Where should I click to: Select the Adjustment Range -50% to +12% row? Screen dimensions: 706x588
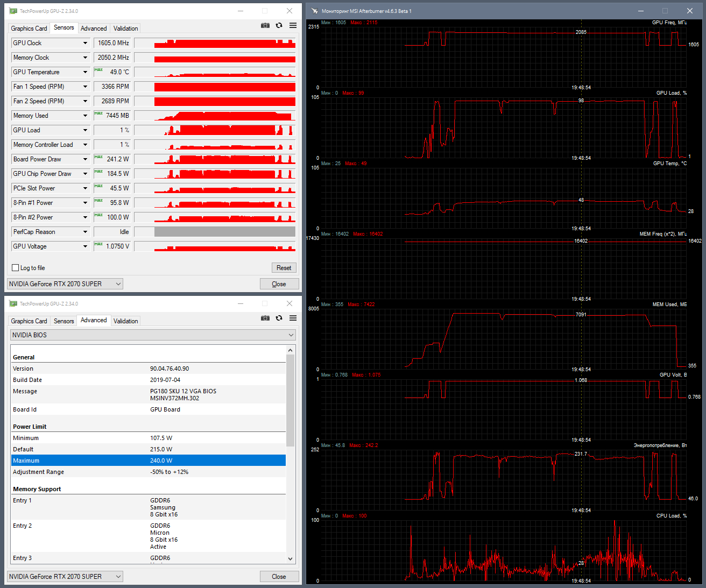[x=149, y=472]
